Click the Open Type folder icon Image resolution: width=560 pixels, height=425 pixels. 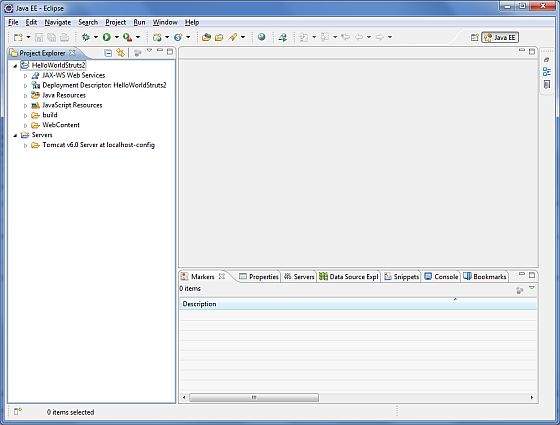point(206,37)
